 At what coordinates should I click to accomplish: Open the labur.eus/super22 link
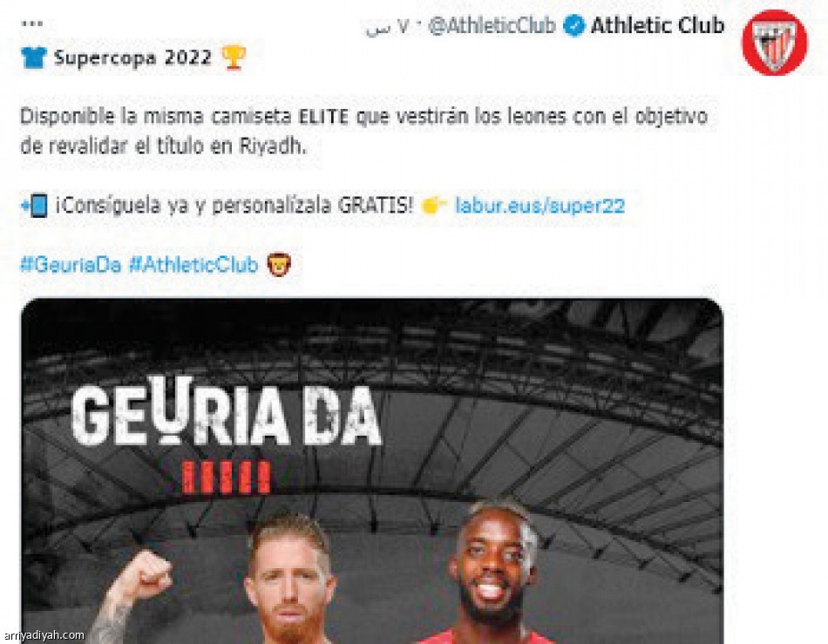[x=540, y=205]
